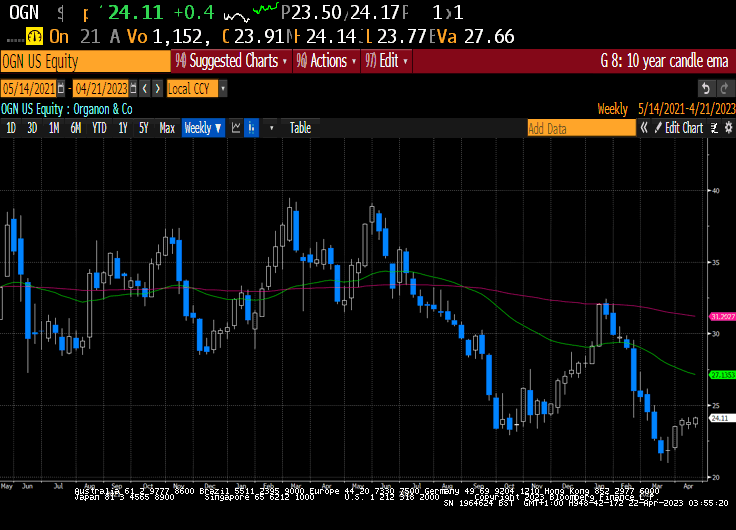Click the Local CCY currency field
Viewport: 736px width, 530px height.
tap(192, 88)
